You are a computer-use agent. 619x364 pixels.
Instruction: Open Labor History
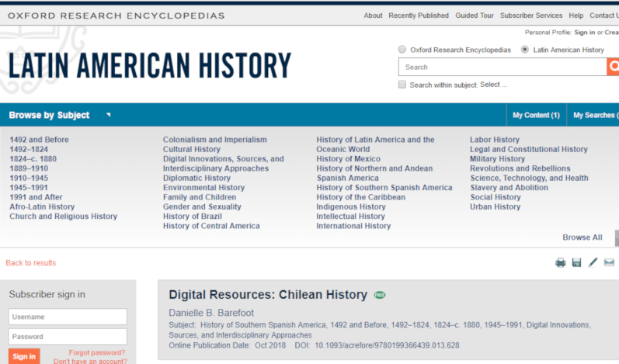495,140
